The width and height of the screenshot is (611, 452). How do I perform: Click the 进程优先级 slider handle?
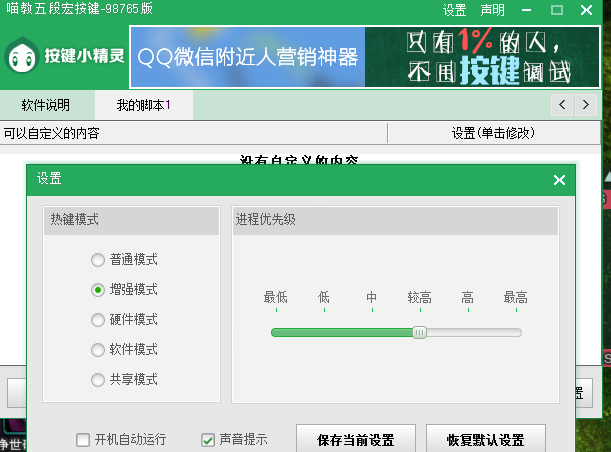coord(420,332)
